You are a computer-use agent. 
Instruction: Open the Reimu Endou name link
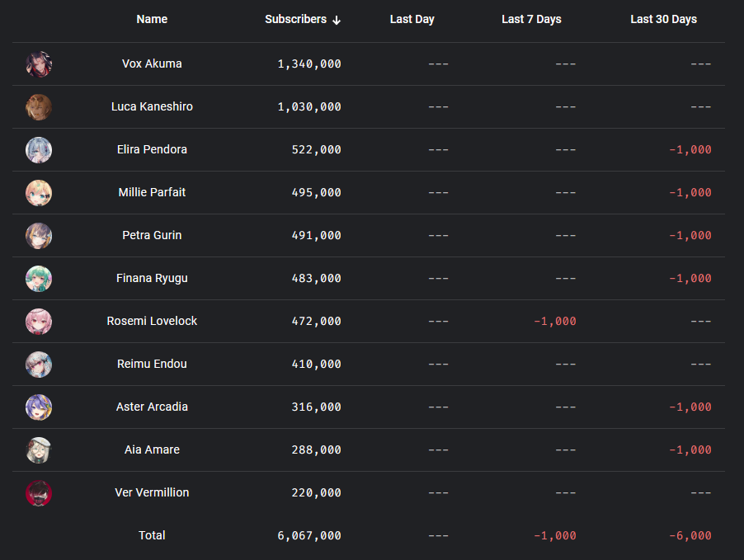[152, 364]
